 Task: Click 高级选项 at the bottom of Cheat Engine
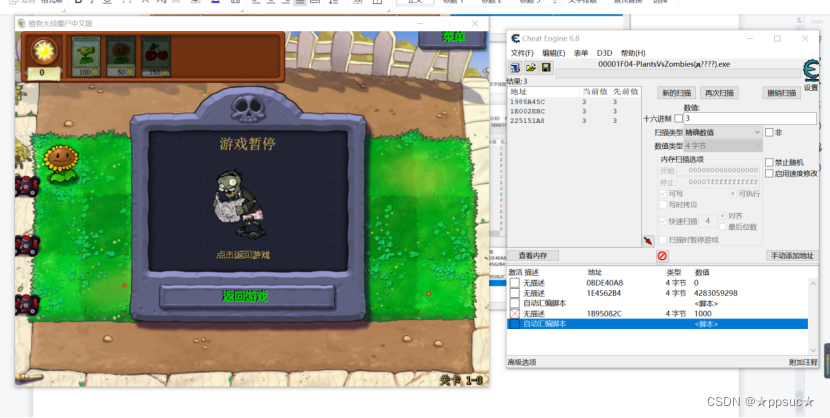(522, 362)
